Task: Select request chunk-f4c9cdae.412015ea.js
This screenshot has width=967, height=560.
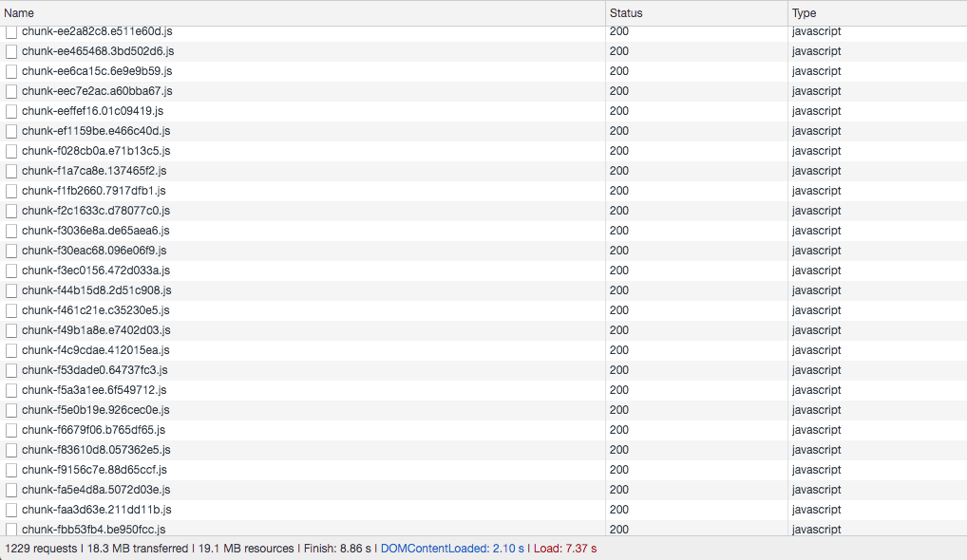Action: click(x=483, y=350)
